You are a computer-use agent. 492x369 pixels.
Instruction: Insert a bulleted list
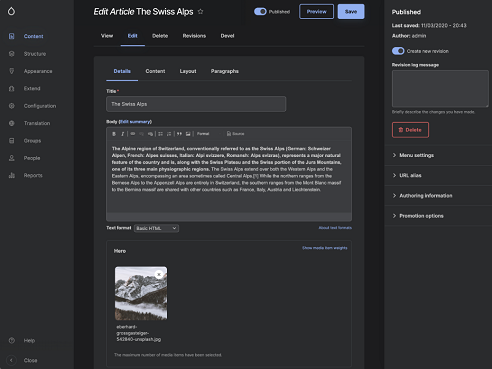click(160, 134)
